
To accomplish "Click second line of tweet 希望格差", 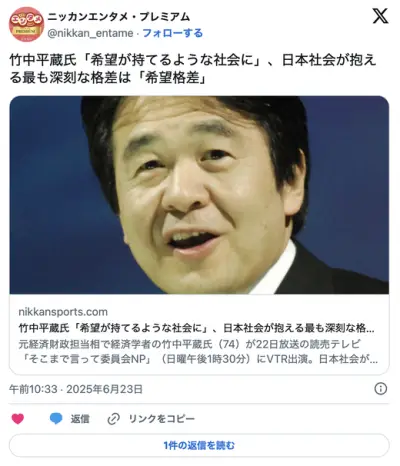I will [108, 78].
